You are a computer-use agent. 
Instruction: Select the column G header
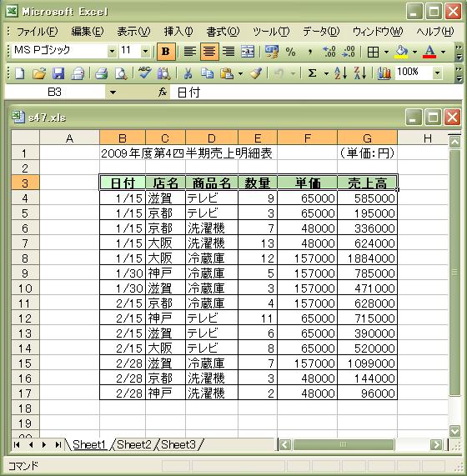[x=368, y=138]
